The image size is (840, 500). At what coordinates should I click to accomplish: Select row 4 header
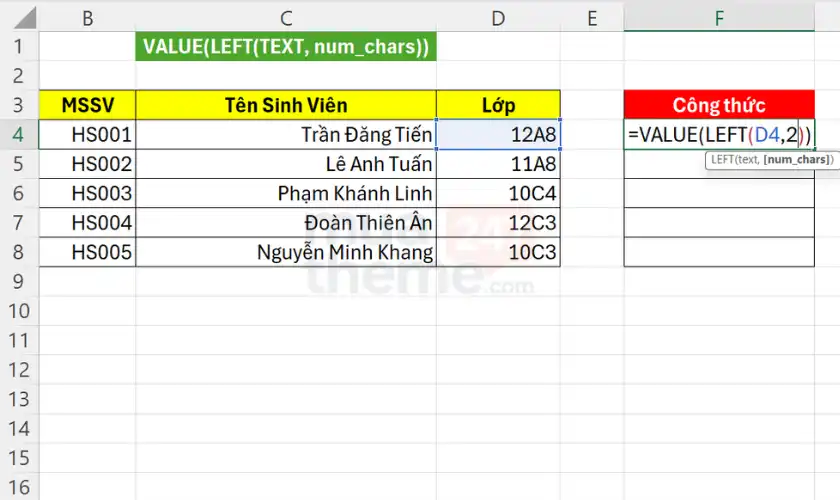click(x=19, y=134)
